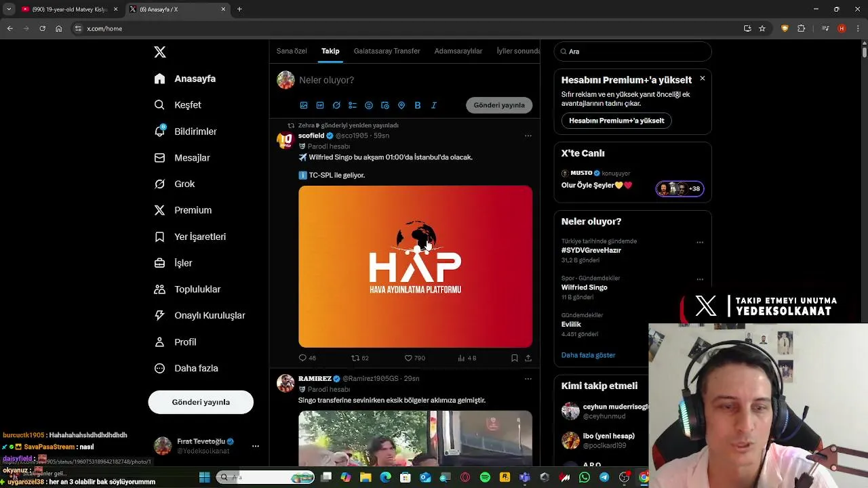Viewport: 868px width, 488px height.
Task: Switch to the Galatasaray Transfer tab
Action: (387, 51)
